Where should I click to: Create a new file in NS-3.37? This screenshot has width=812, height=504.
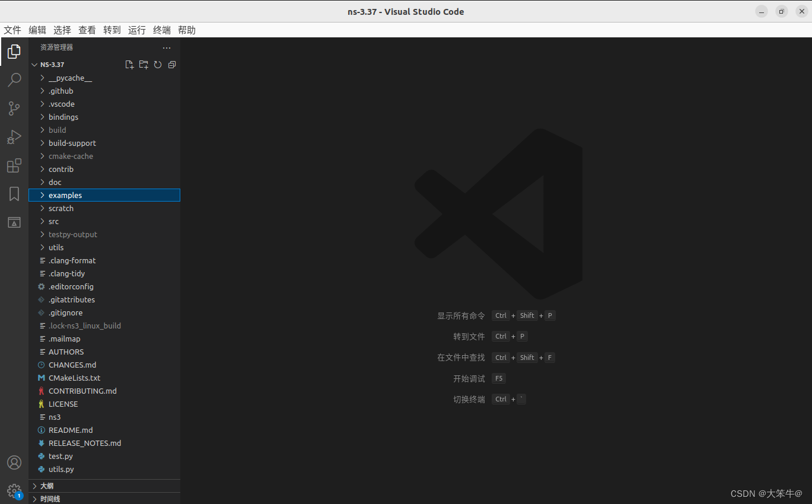click(x=129, y=65)
